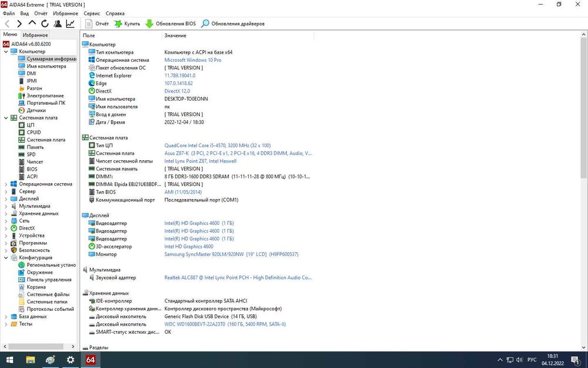Screen dimensions: 588x368
Task: Click vertical scrollbar down arrow
Action: click(584, 347)
